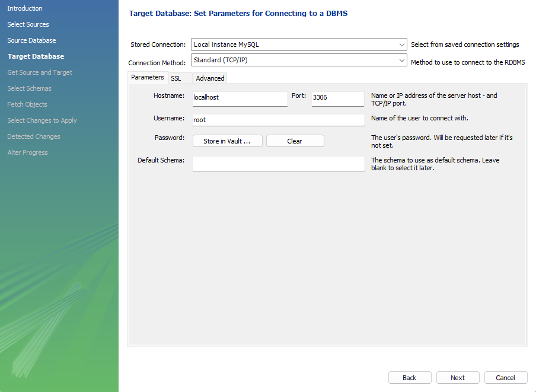Click the Stored Connection label

coord(158,44)
